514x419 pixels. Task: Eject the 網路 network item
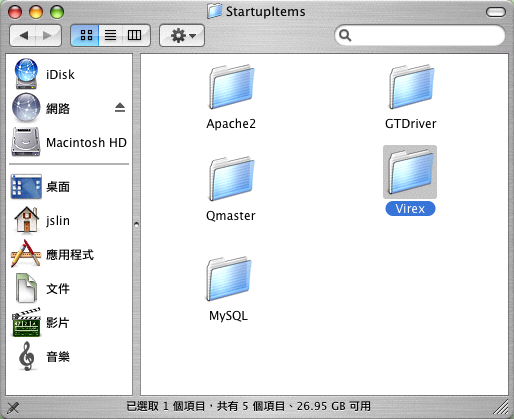coord(120,108)
